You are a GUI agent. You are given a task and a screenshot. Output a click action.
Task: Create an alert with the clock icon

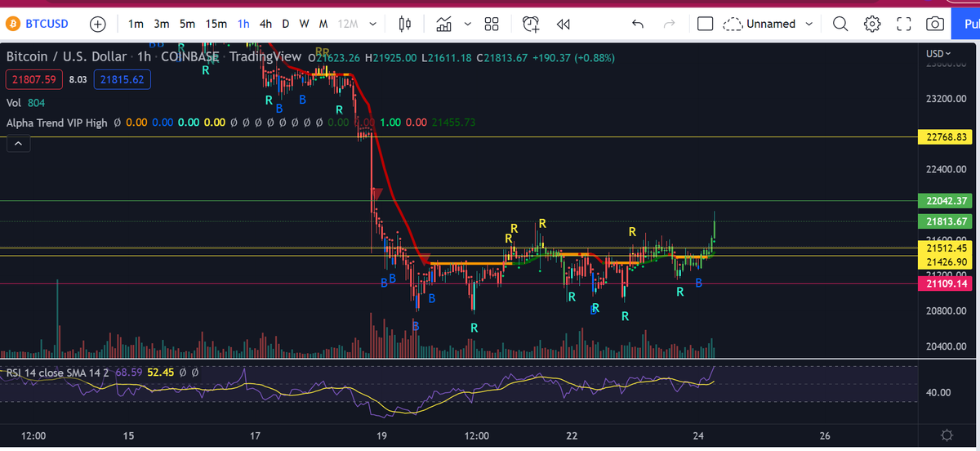531,24
